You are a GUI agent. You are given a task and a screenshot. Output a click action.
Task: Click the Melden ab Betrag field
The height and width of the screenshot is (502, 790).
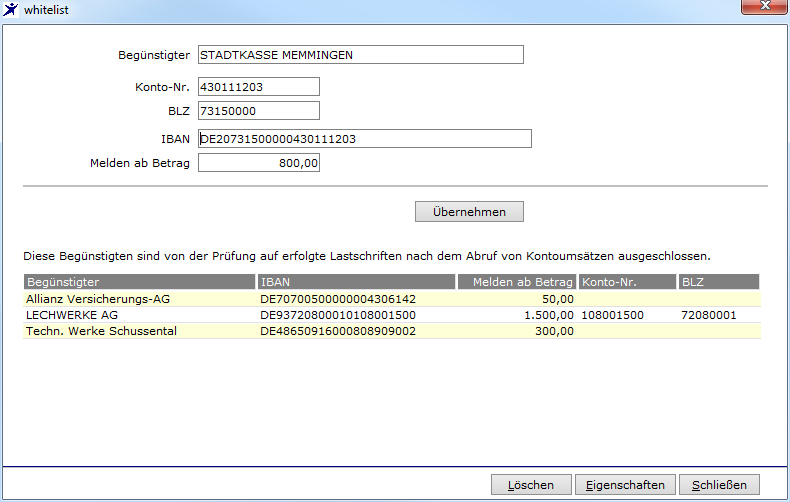click(259, 163)
